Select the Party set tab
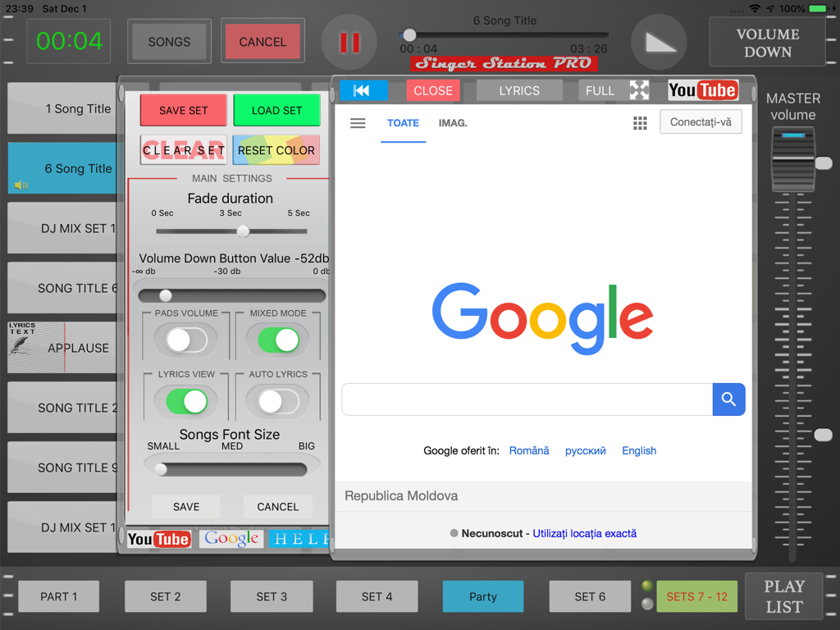Screen dimensions: 840x630 click(482, 596)
